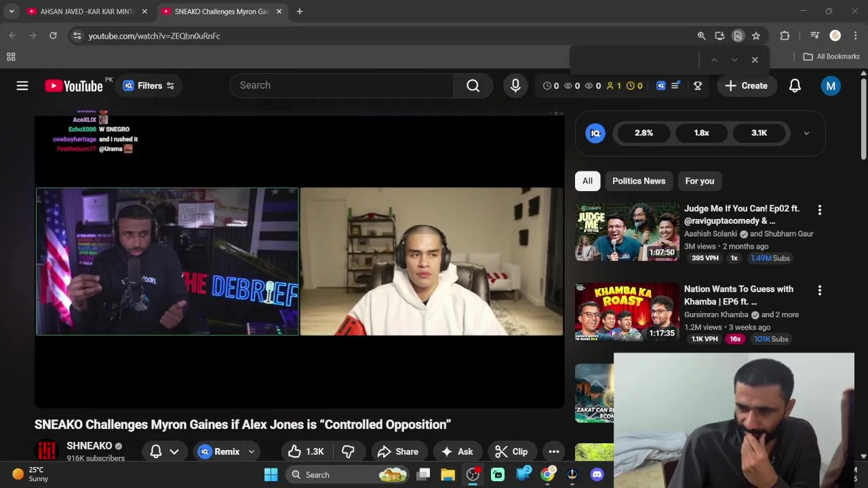Viewport: 868px width, 488px height.
Task: Open File Explorer from the taskbar
Action: (448, 474)
